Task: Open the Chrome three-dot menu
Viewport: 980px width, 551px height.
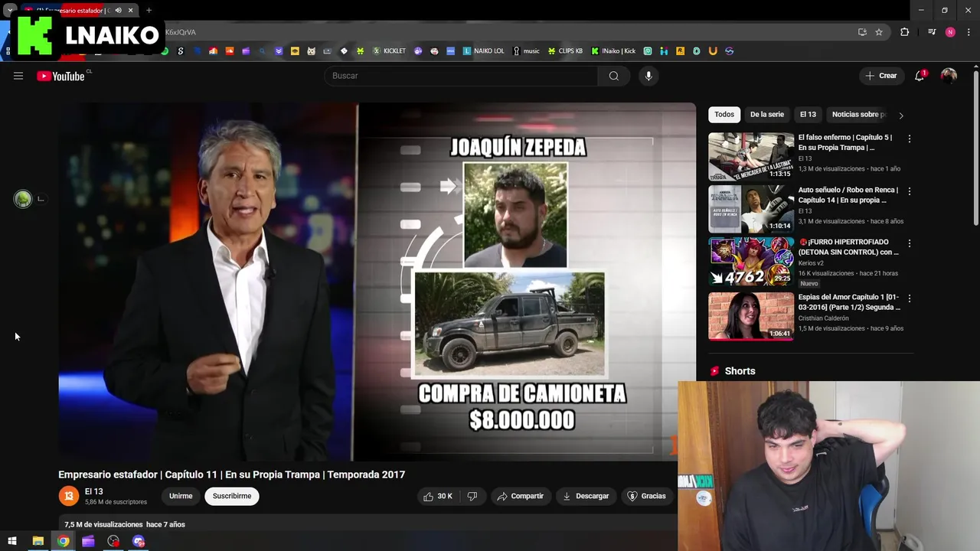Action: pyautogui.click(x=969, y=32)
